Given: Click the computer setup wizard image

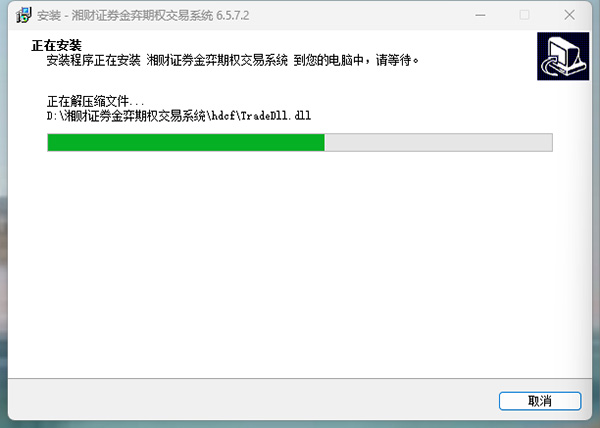Looking at the screenshot, I should [x=563, y=56].
